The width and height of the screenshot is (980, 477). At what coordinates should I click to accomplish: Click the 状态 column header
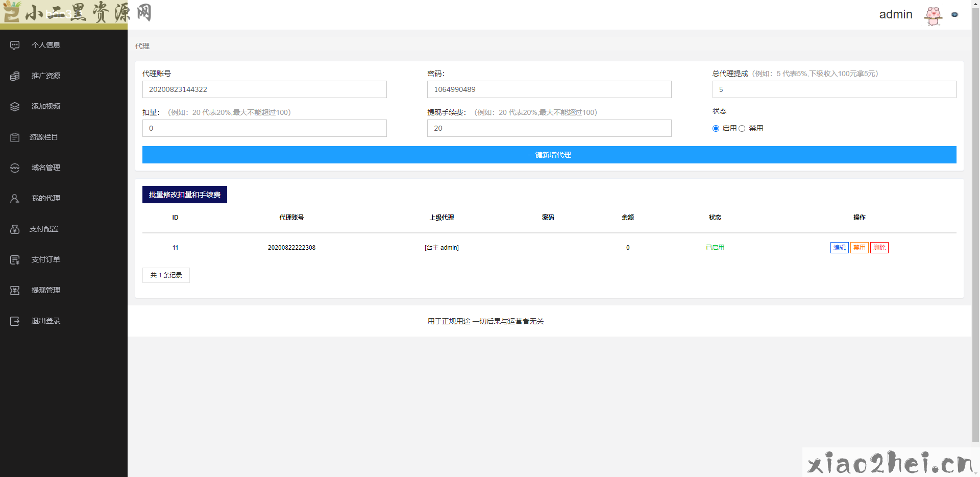click(x=715, y=218)
